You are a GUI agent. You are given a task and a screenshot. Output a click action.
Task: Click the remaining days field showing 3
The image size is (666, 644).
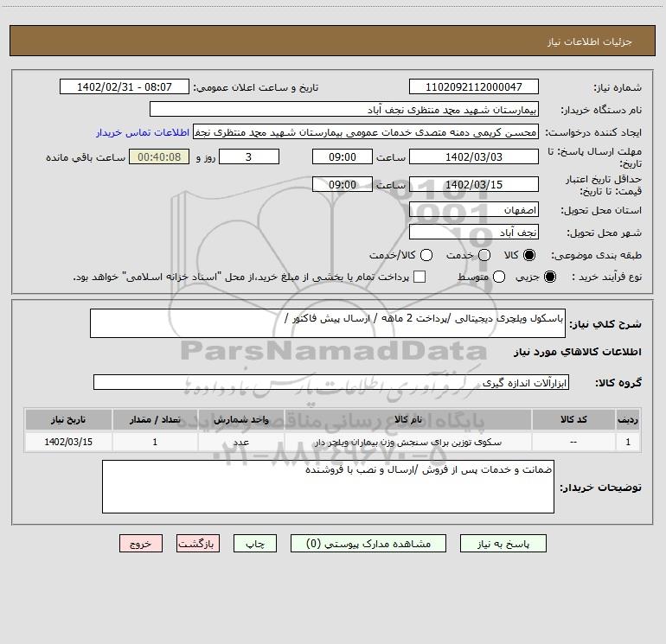pos(249,156)
